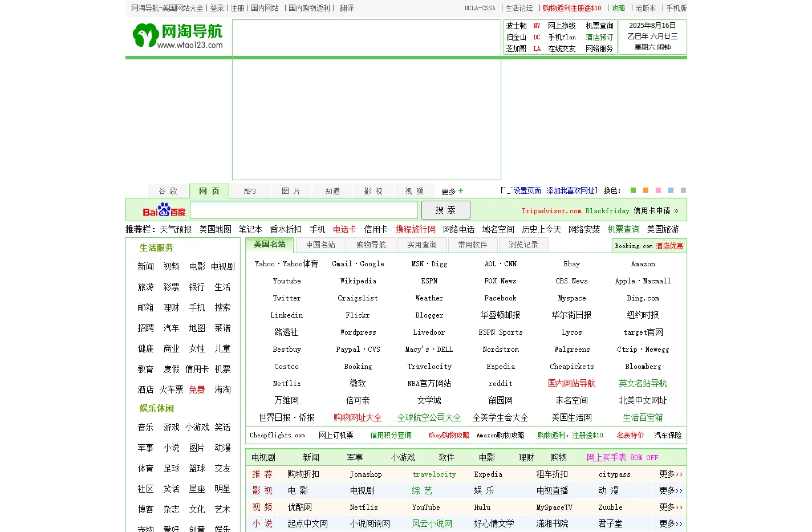The image size is (812, 532).
Task: Click the 搜索 search button
Action: click(x=445, y=210)
